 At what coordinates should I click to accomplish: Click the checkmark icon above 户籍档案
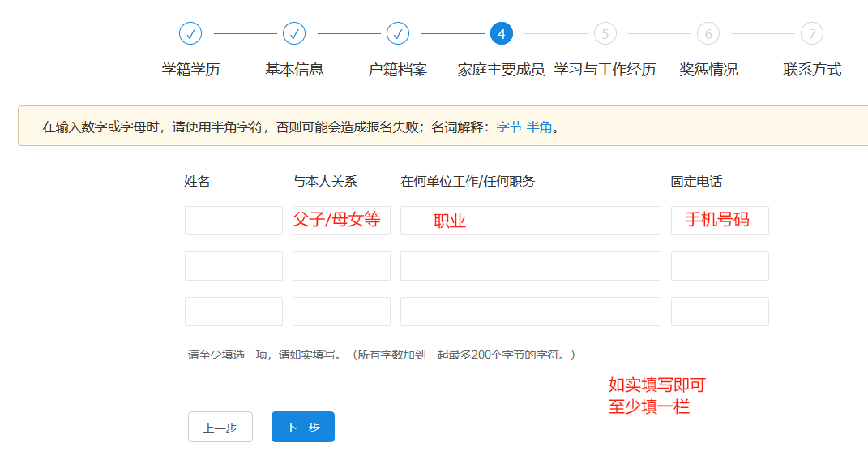pos(398,34)
